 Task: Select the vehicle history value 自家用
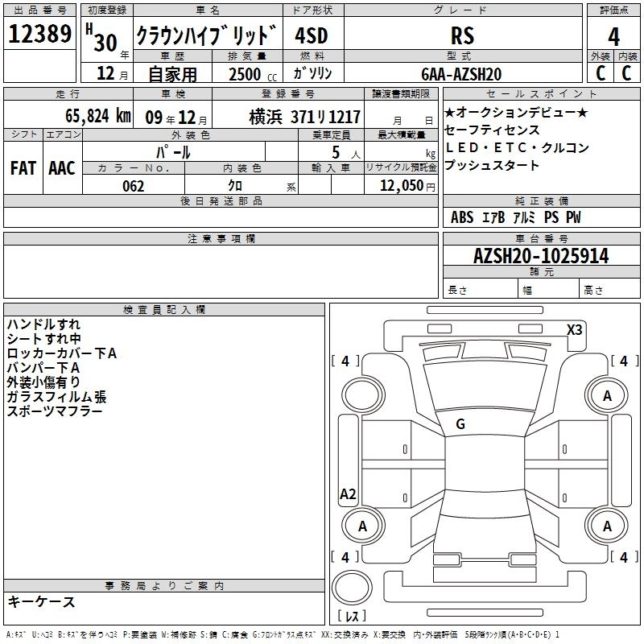[x=172, y=74]
